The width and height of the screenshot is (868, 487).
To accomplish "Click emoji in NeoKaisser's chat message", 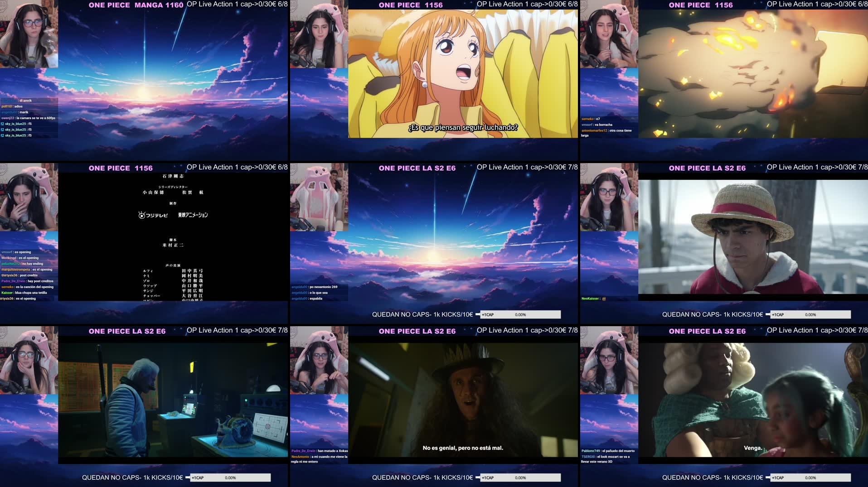I will click(604, 299).
